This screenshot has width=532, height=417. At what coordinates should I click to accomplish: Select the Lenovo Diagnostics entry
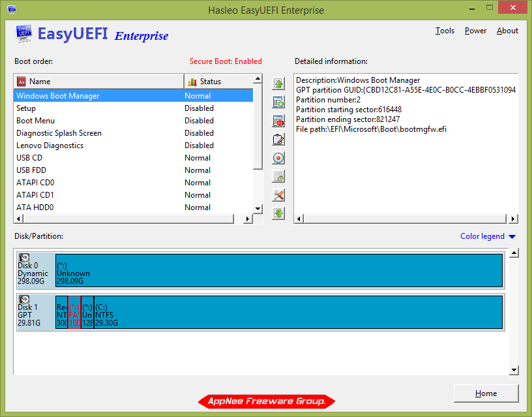coord(134,146)
